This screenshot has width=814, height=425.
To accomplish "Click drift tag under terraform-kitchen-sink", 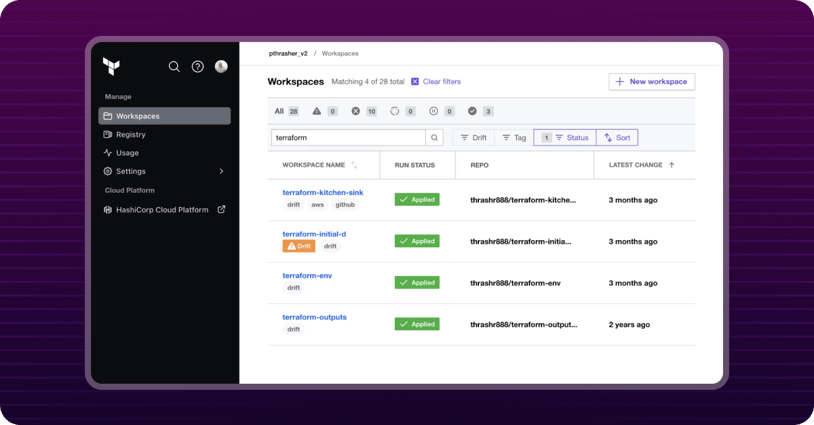I will click(294, 204).
